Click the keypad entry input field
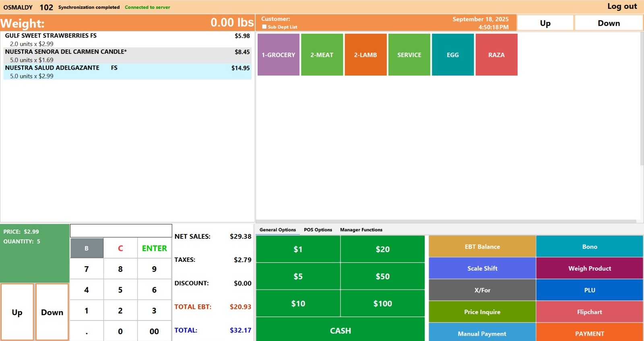Viewport: 644px width, 341px height. 121,231
